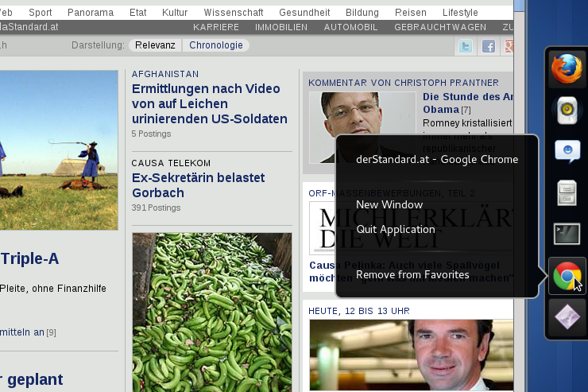Screen dimensions: 588x392
Task: Click the Twitter share icon
Action: (x=466, y=46)
